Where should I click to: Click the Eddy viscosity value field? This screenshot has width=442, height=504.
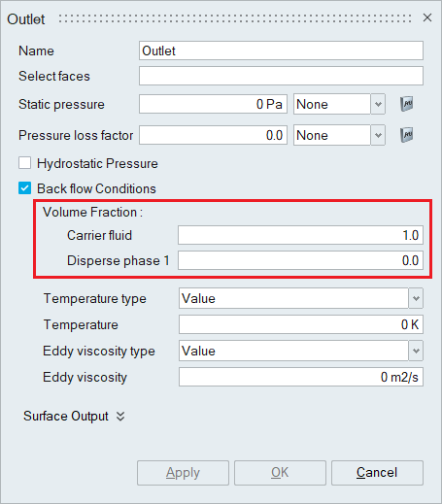click(x=301, y=377)
